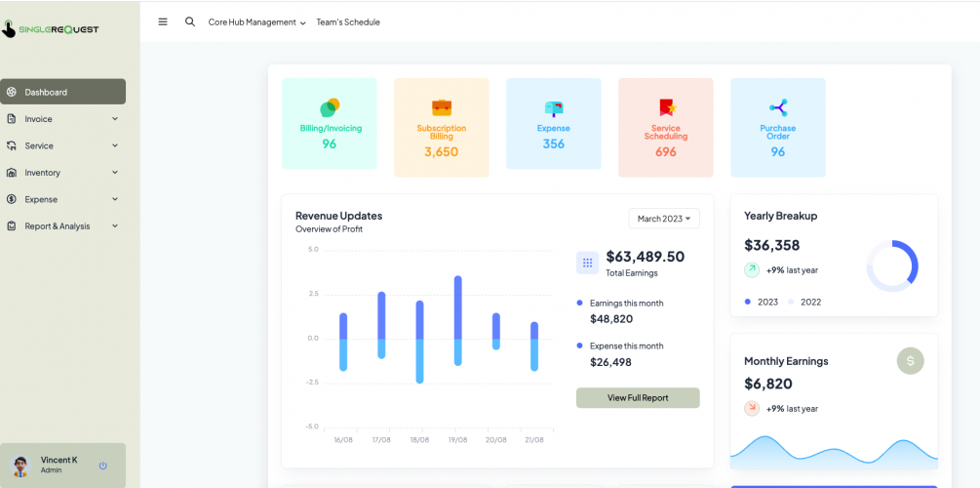Expand the Service submenu chevron
Screen dimensions: 980x488
[x=115, y=145]
